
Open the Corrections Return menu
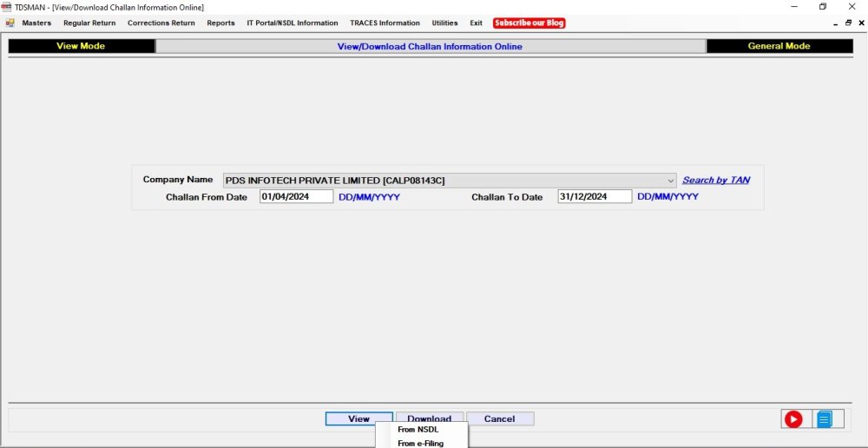click(x=161, y=23)
